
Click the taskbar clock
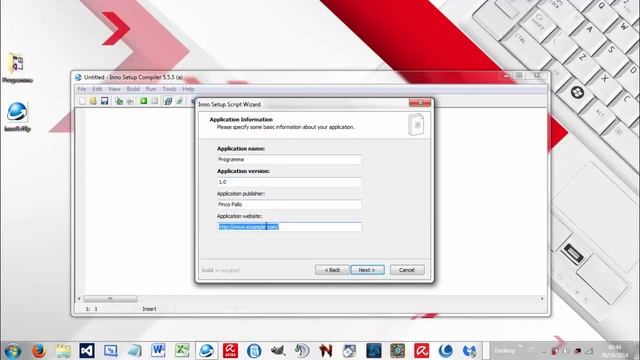point(614,351)
